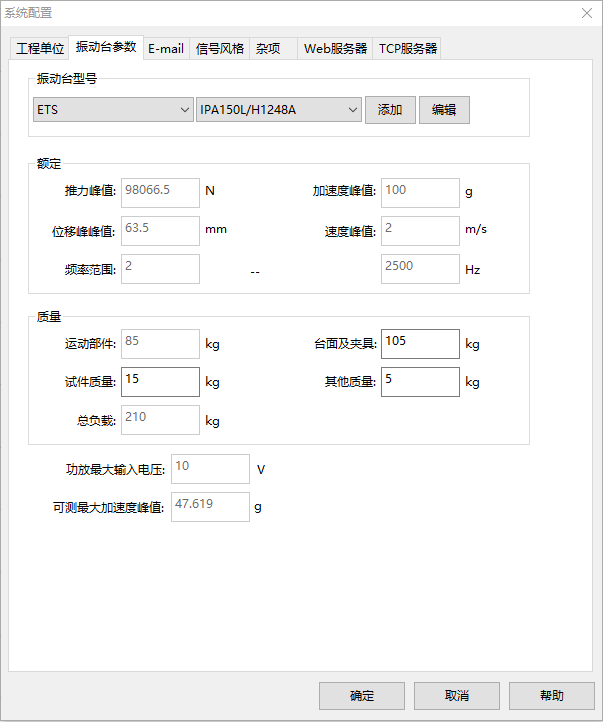Close the 系统配置 dialog

pos(587,13)
